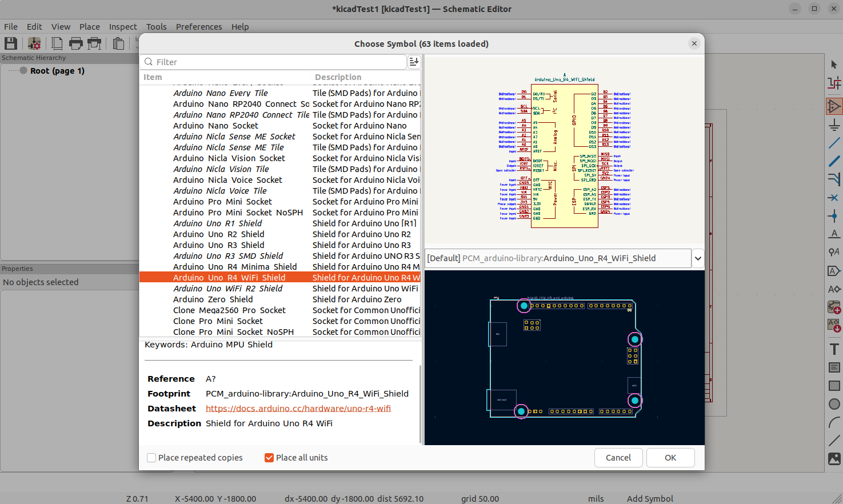Select the Add Arc tool

point(834,422)
